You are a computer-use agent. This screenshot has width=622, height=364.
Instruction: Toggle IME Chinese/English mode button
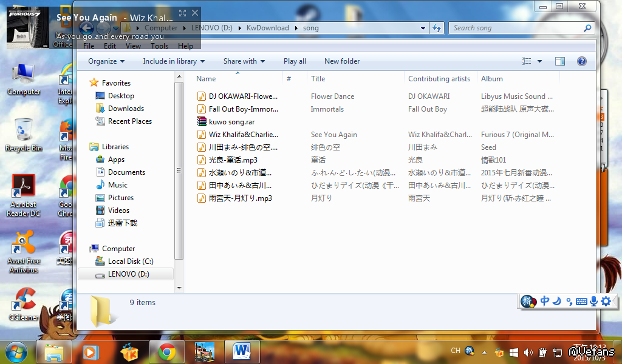[545, 301]
